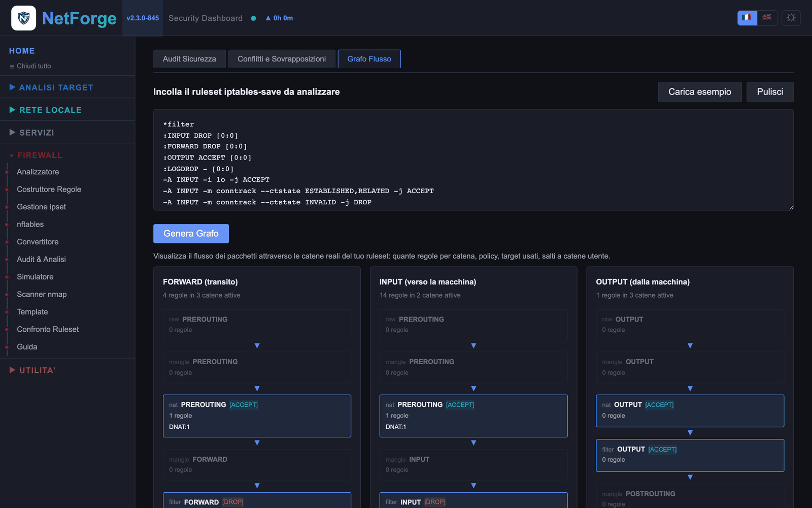The width and height of the screenshot is (812, 508).
Task: Open Template in the sidebar
Action: (x=32, y=312)
